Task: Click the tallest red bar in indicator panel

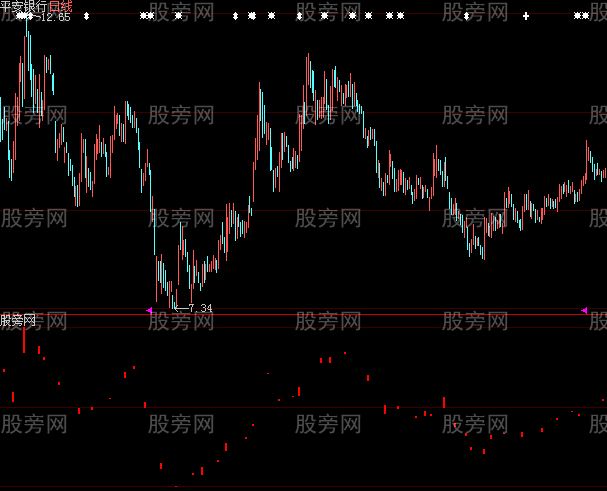Action: tap(23, 338)
